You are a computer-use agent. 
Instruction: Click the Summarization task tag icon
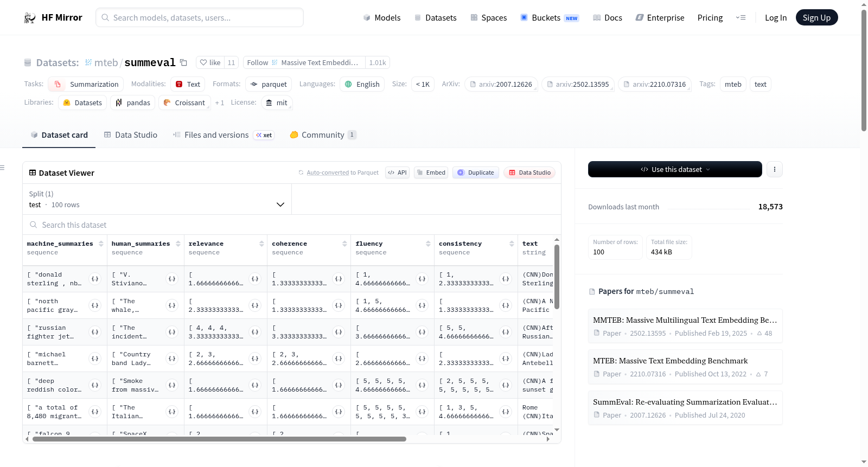tap(58, 84)
